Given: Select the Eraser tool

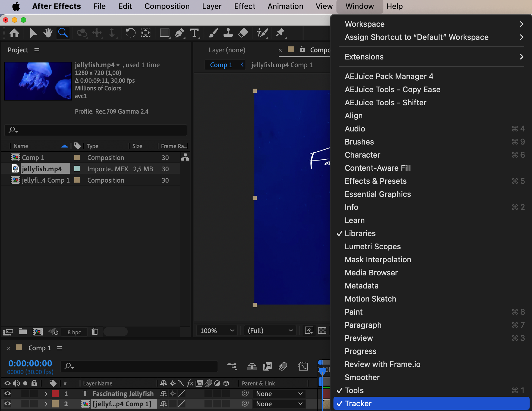Looking at the screenshot, I should 243,33.
